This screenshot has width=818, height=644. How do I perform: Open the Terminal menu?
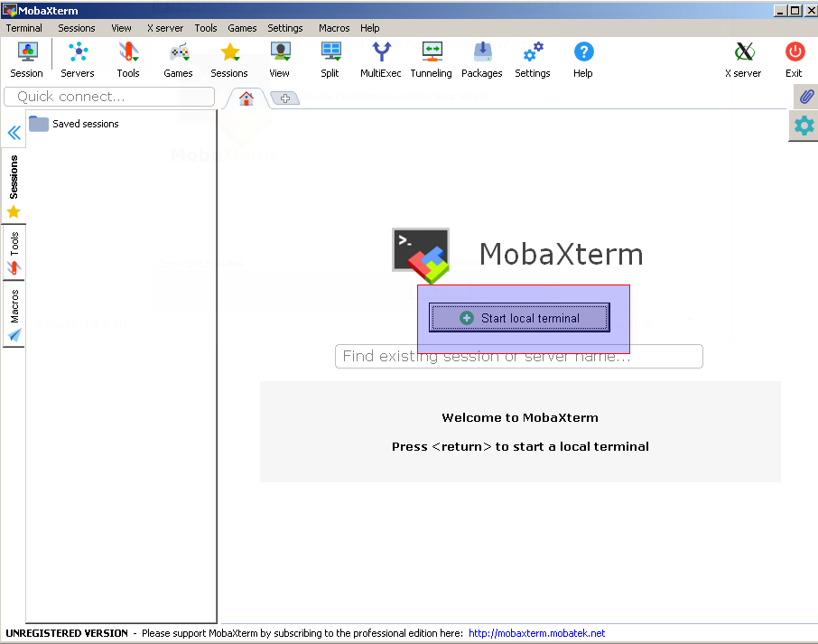(24, 28)
